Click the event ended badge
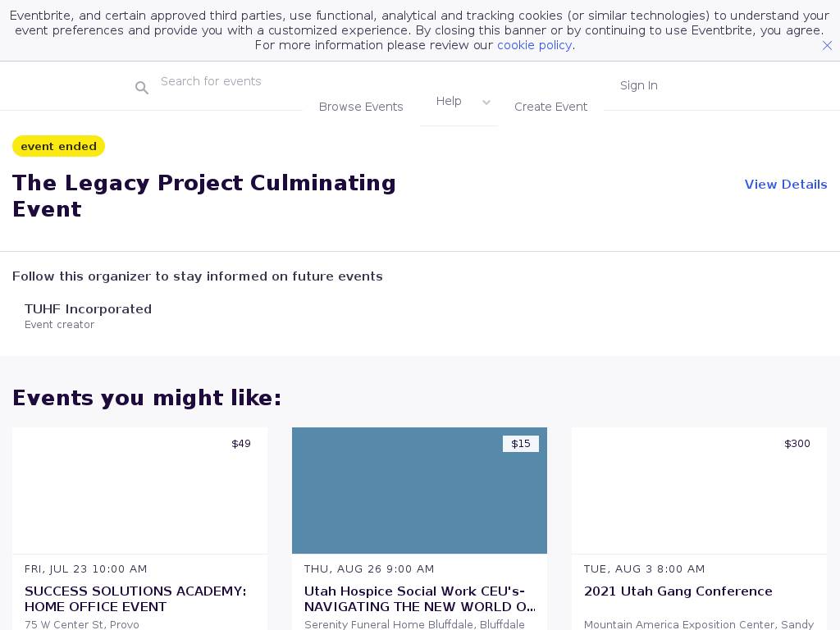The width and height of the screenshot is (840, 630). pyautogui.click(x=58, y=146)
